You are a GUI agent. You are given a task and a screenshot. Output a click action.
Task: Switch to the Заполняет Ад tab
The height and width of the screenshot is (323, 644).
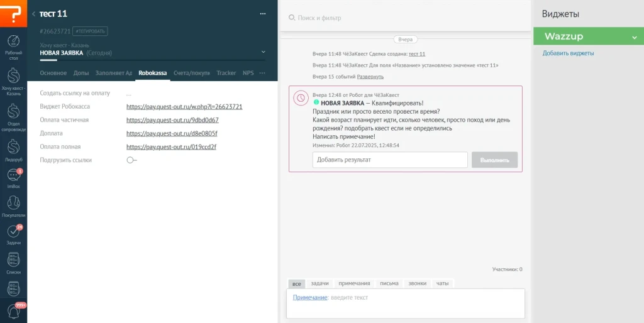pos(114,73)
